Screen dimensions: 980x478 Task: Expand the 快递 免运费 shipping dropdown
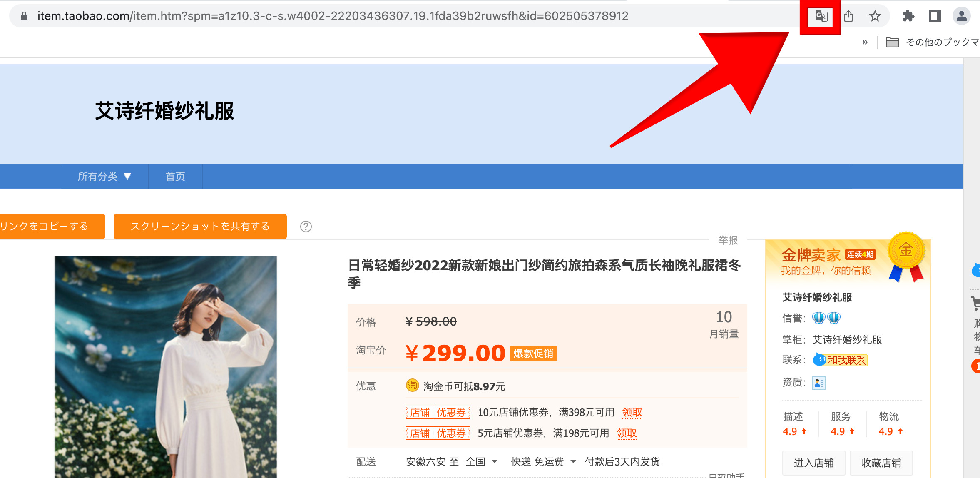[x=544, y=462]
